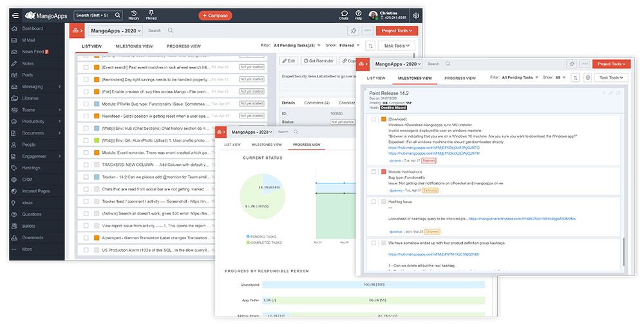Select the LIST VIEW tab in the progress view window
Image resolution: width=644 pixels, height=325 pixels.
tap(232, 144)
